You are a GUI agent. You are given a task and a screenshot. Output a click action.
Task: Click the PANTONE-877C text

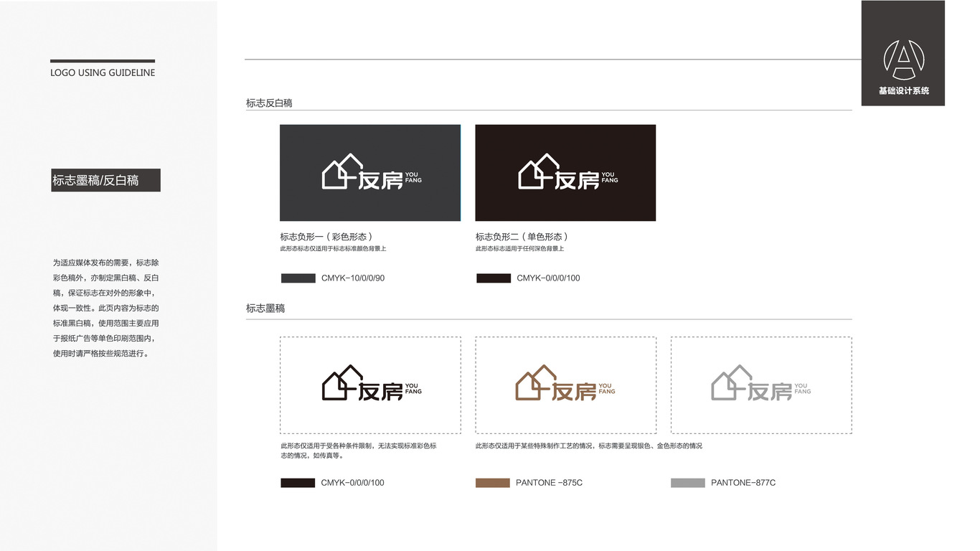click(x=743, y=483)
